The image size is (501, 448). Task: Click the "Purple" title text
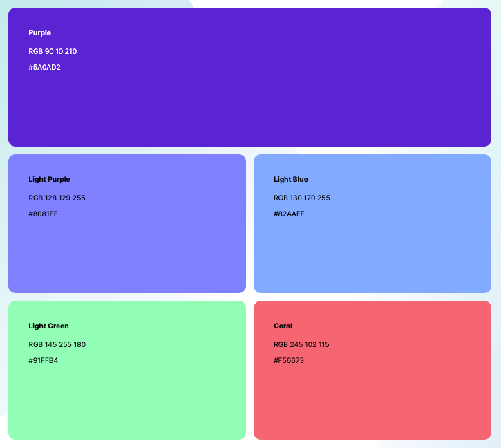[x=39, y=33]
